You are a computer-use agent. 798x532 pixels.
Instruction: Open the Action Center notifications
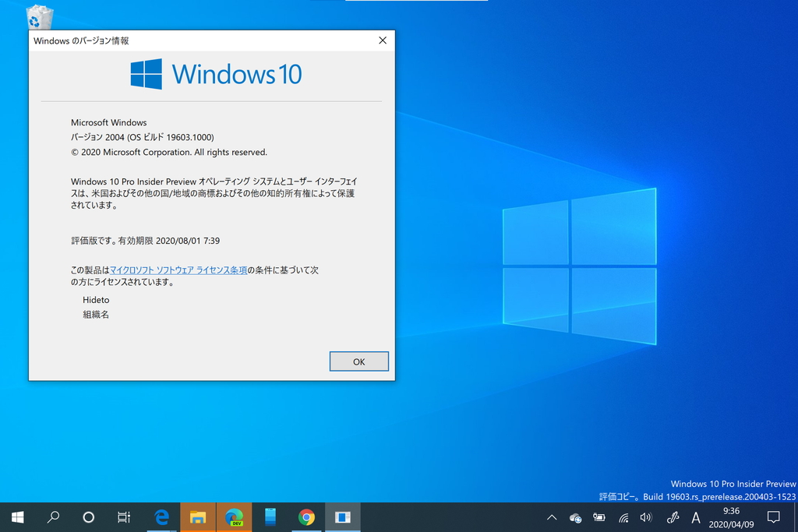[x=774, y=516]
